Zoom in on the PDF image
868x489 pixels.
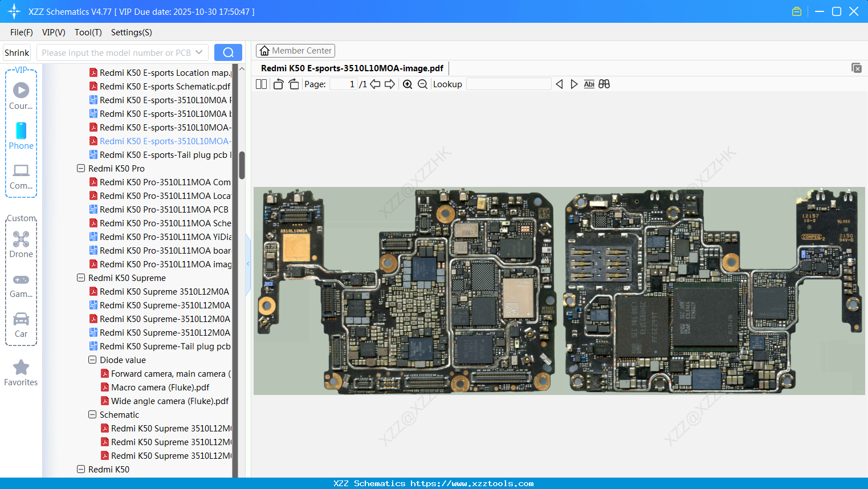click(x=407, y=84)
